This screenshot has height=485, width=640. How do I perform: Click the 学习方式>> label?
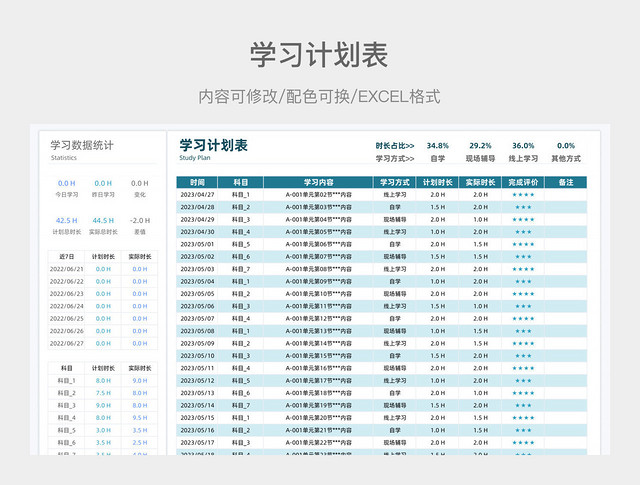coord(395,158)
